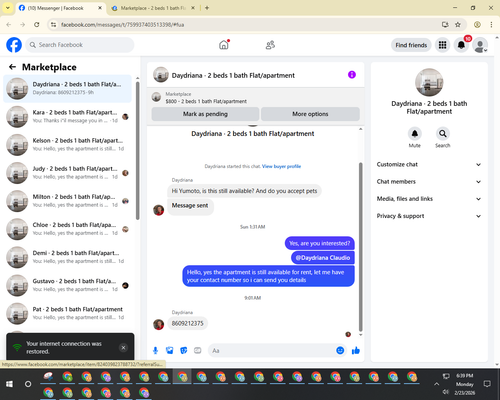Click the address bar URL

[122, 25]
